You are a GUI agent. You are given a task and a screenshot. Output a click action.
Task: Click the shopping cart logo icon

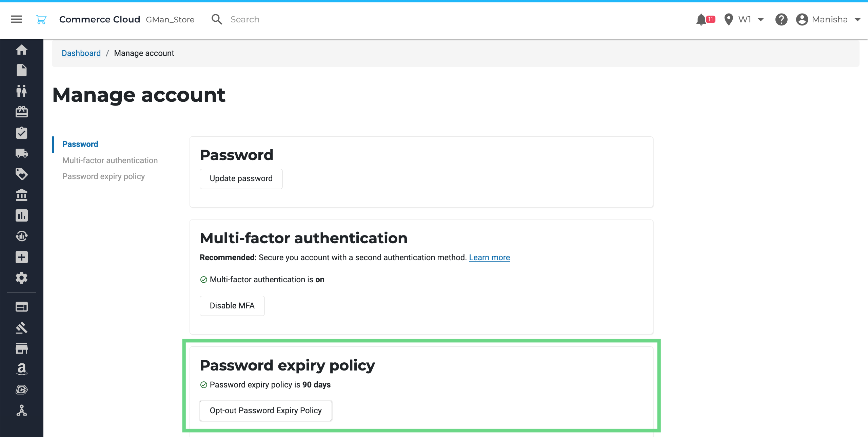pyautogui.click(x=41, y=19)
